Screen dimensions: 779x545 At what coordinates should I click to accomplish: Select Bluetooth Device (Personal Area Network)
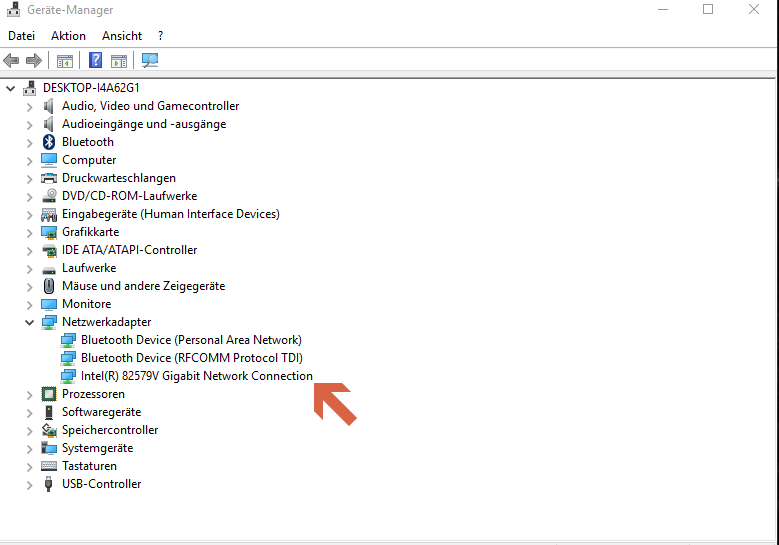pyautogui.click(x=191, y=340)
